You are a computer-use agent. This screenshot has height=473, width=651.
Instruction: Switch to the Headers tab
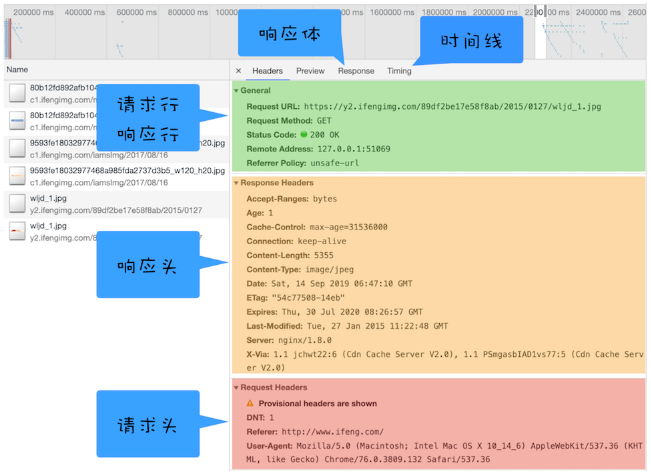coord(267,71)
